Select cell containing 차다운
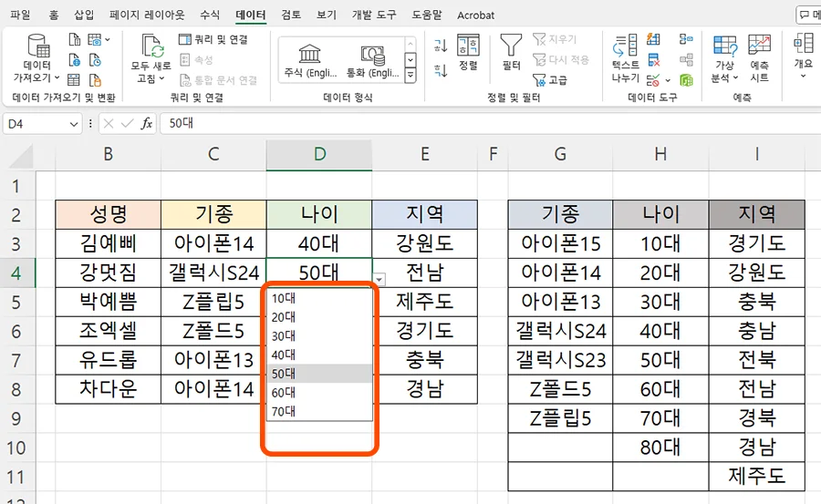The image size is (821, 504). pos(109,389)
